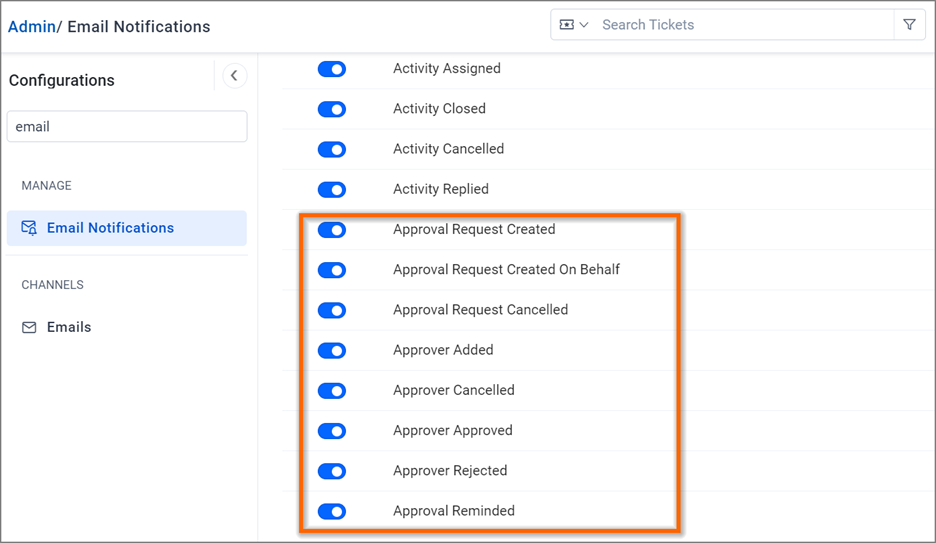
Task: Turn off Approver Added notification
Action: [x=332, y=350]
